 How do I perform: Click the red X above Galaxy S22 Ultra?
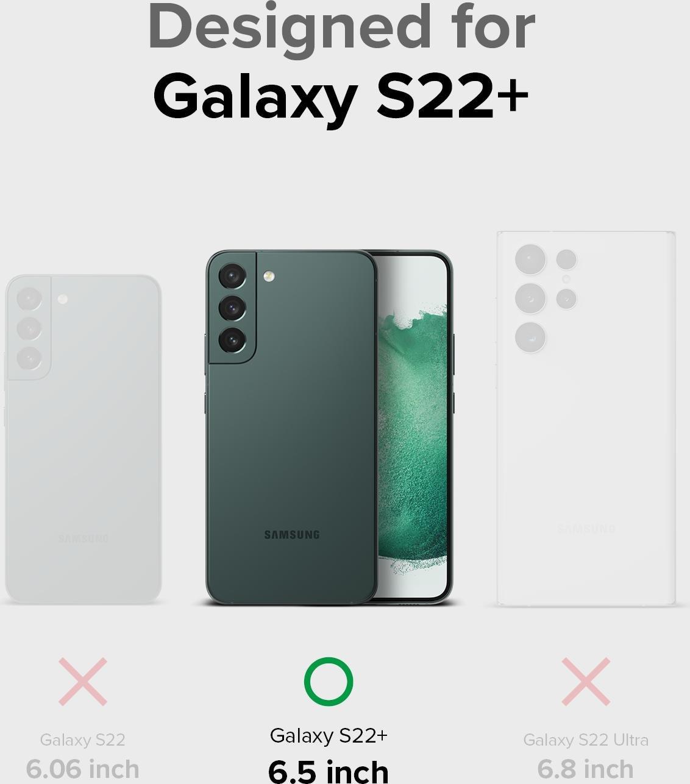[x=586, y=682]
